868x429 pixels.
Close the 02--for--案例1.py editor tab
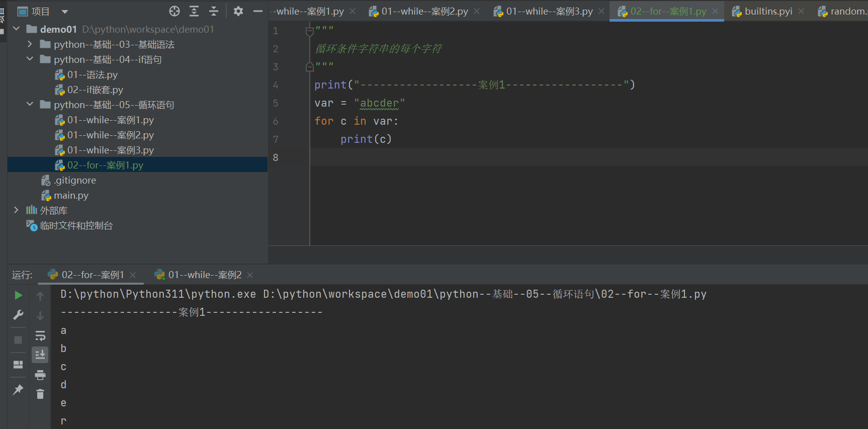click(x=715, y=11)
